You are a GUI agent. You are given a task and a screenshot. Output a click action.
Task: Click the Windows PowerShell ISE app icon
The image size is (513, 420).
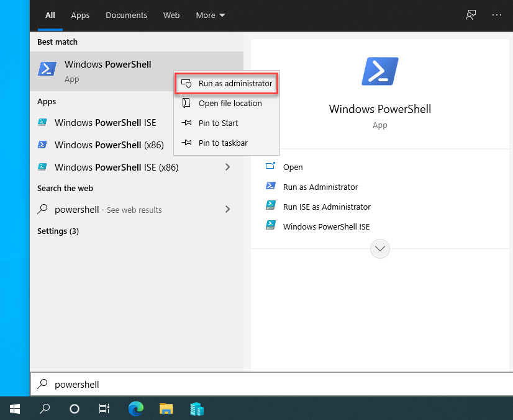pyautogui.click(x=42, y=123)
